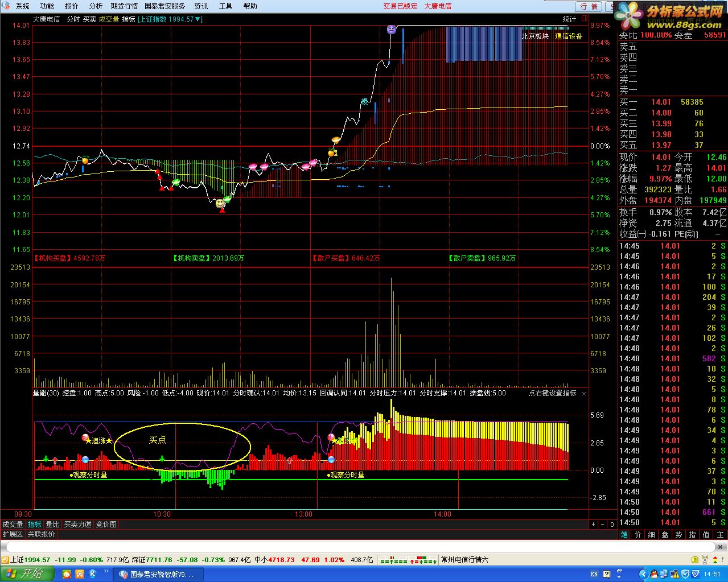Close the indicator sub-panel
The width and height of the screenshot is (728, 582).
584,393
